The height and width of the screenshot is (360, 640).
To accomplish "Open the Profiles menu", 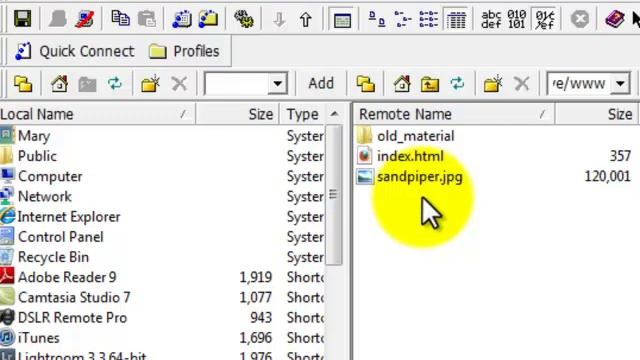I will coord(184,51).
